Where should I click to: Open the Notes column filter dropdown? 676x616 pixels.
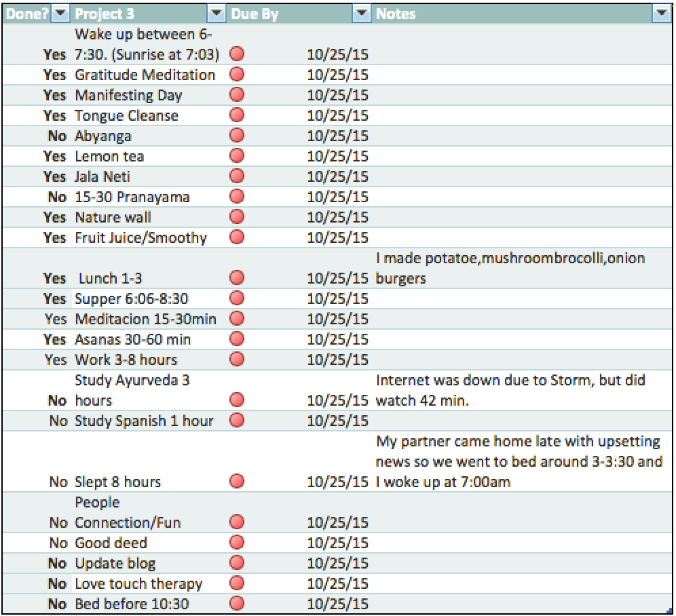click(x=663, y=13)
